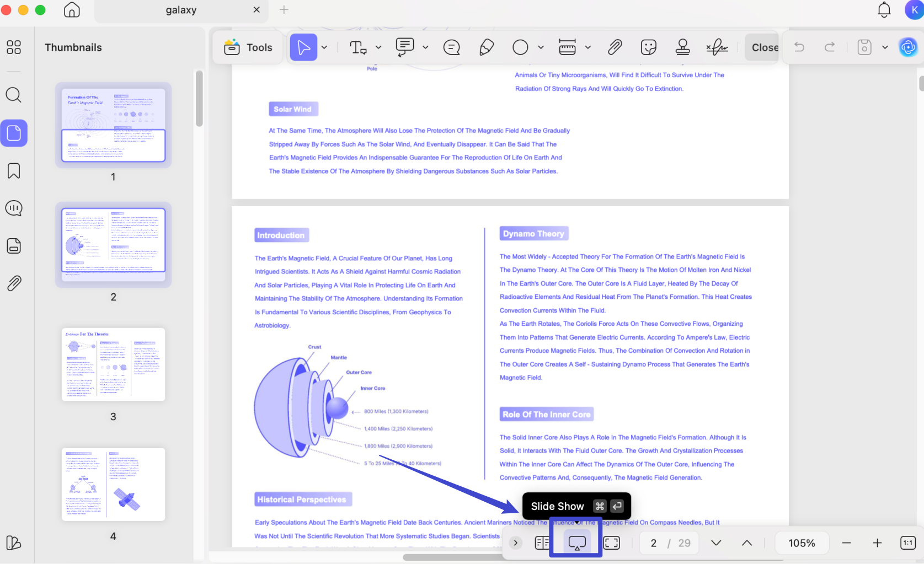Switch to the galaxy tab
Screen dimensions: 924x564
(181, 10)
